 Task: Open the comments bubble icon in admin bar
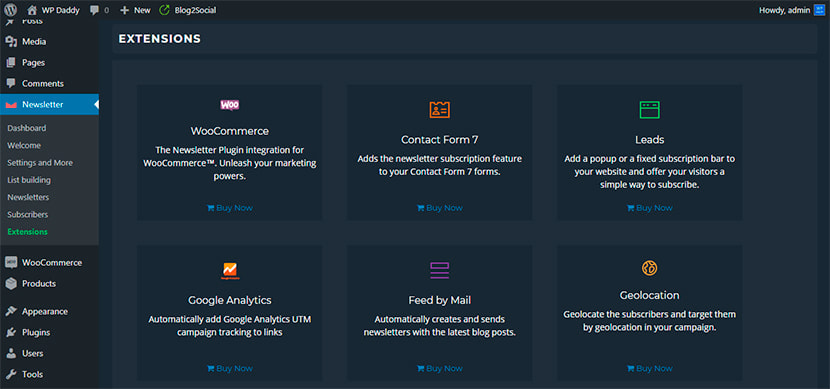point(94,10)
